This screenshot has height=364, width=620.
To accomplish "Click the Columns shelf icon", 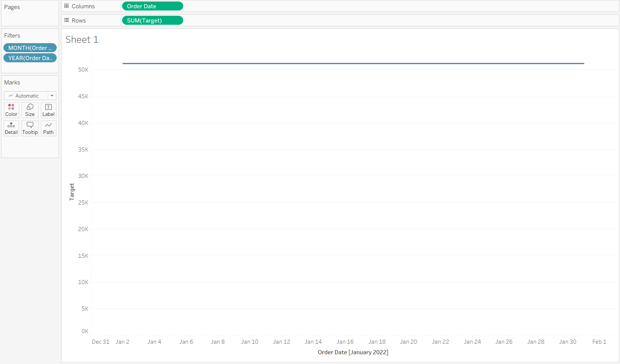I will click(66, 6).
